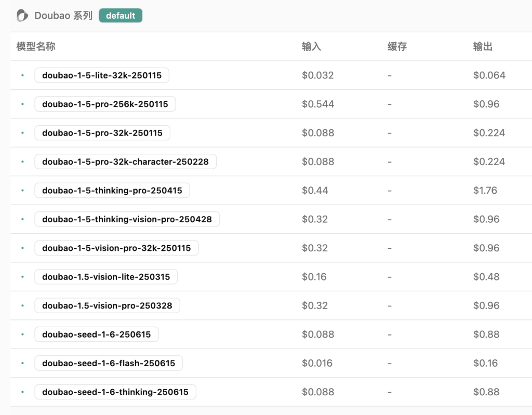Click input price $0.32 for vision-pro-32k
Viewport: 532px width, 415px height.
pyautogui.click(x=314, y=248)
